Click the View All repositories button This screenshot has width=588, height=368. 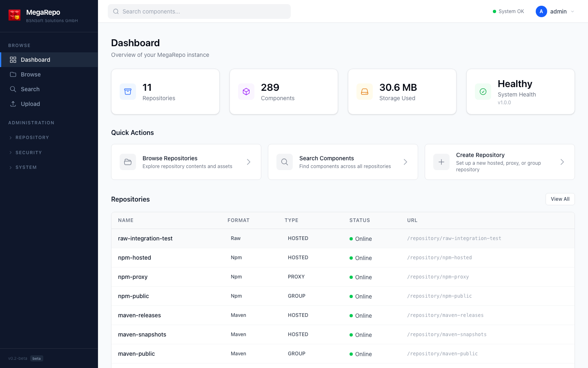pyautogui.click(x=560, y=199)
